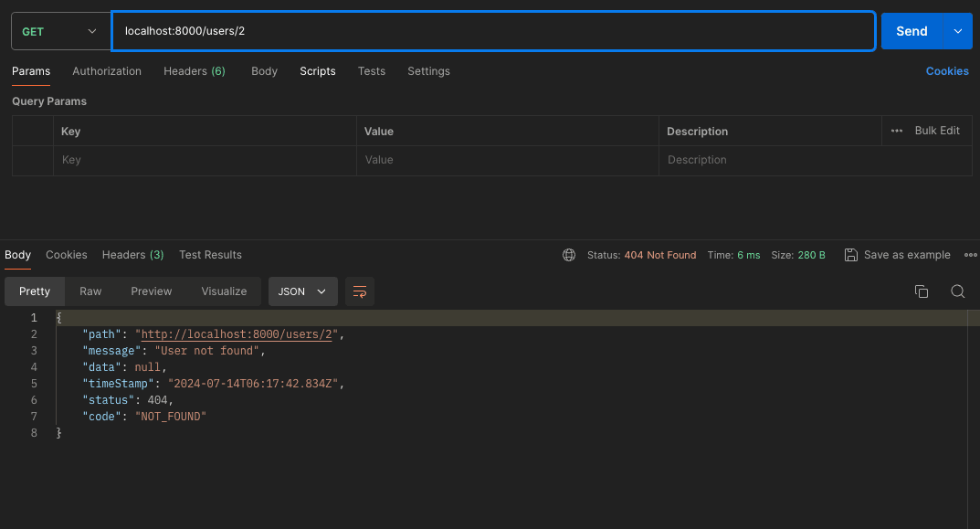The width and height of the screenshot is (980, 529).
Task: Open the GET method dropdown
Action: coord(58,31)
